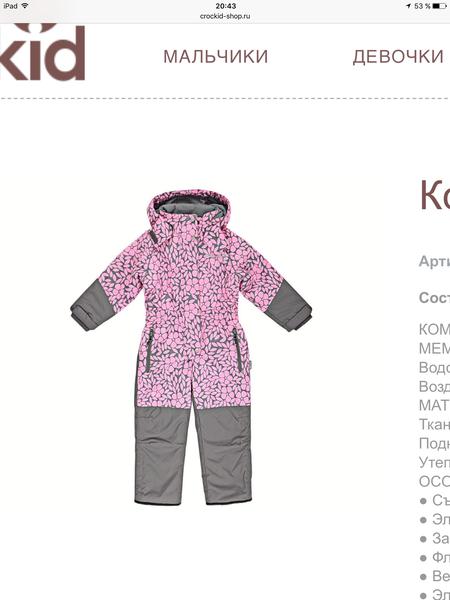
Task: Click the line starting with Утеп
Action: click(435, 463)
